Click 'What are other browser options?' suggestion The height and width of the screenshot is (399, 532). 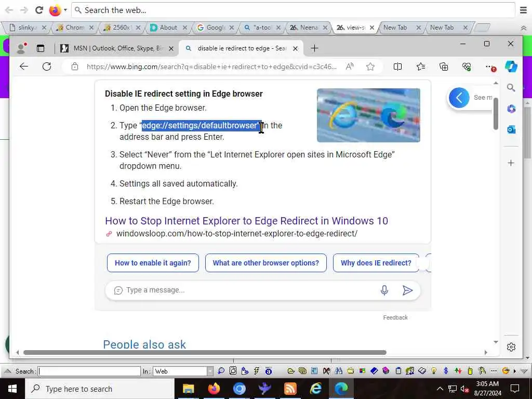tap(265, 263)
